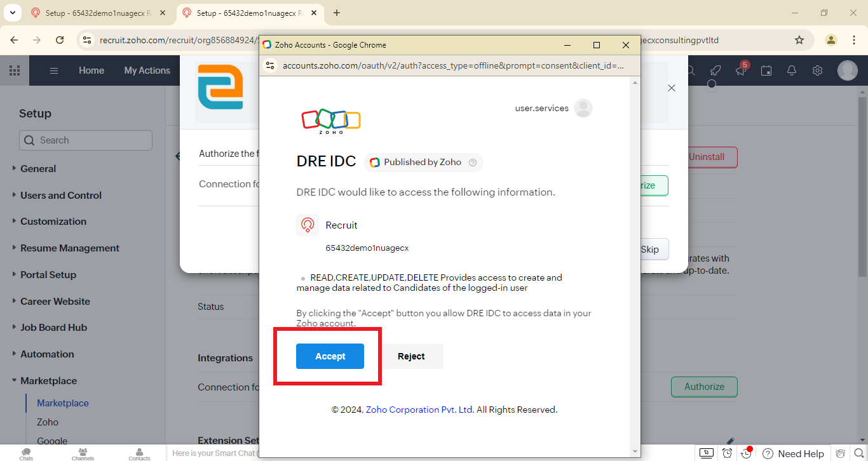This screenshot has height=461, width=868.
Task: Click the screen share icon in bottom bar
Action: [707, 453]
